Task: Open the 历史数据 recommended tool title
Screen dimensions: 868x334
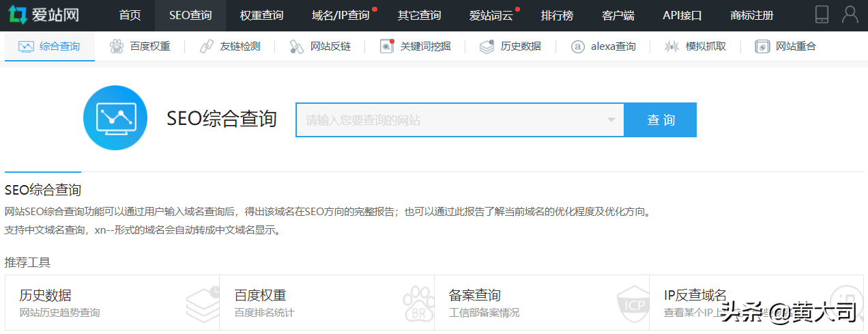Action: [x=45, y=295]
